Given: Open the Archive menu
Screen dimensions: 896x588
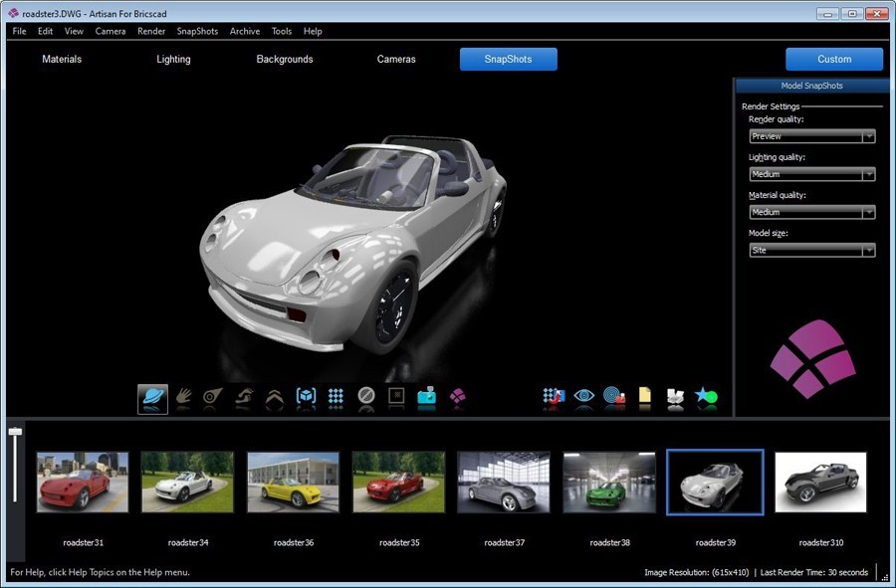Looking at the screenshot, I should click(244, 31).
